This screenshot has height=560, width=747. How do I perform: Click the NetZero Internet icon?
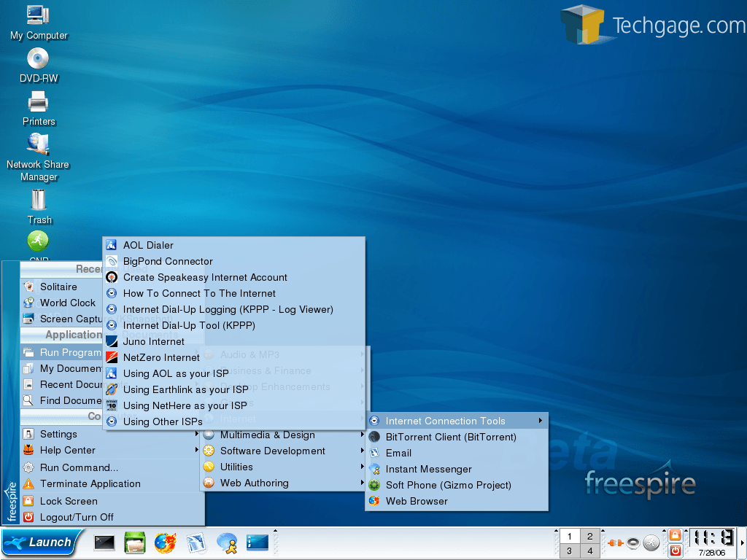point(112,357)
